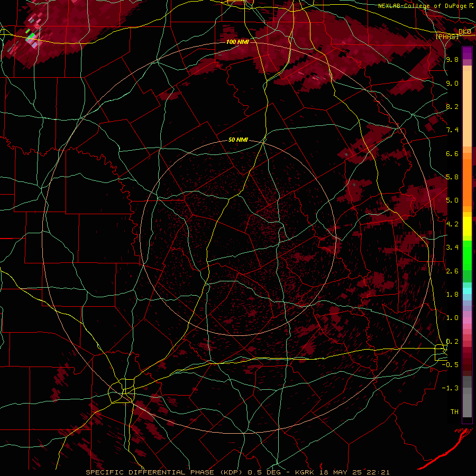Screen dimensions: 476x476
Task: Click the 9.8 value on the color scale
Action: 452,60
